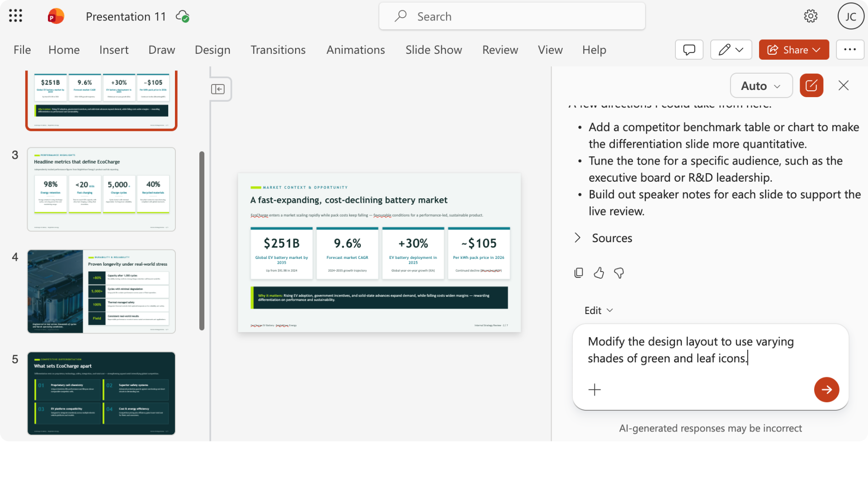The height and width of the screenshot is (488, 868).
Task: Select the +30% stat card
Action: [413, 253]
